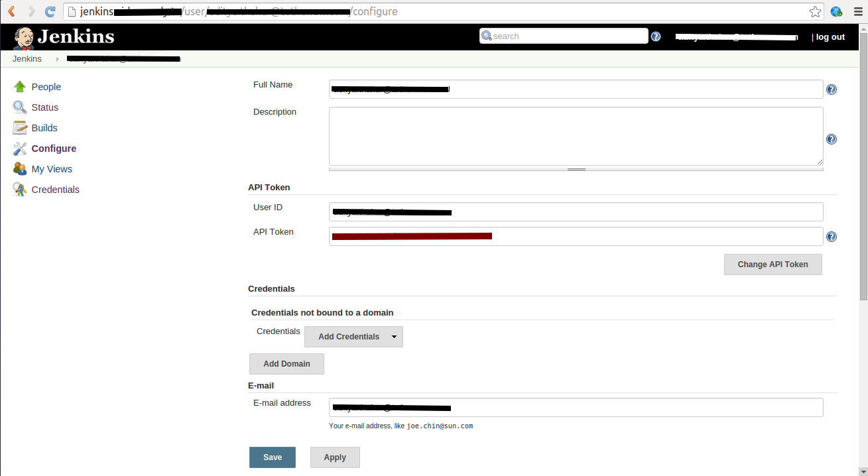
Task: Open help for API Token field
Action: tap(832, 237)
